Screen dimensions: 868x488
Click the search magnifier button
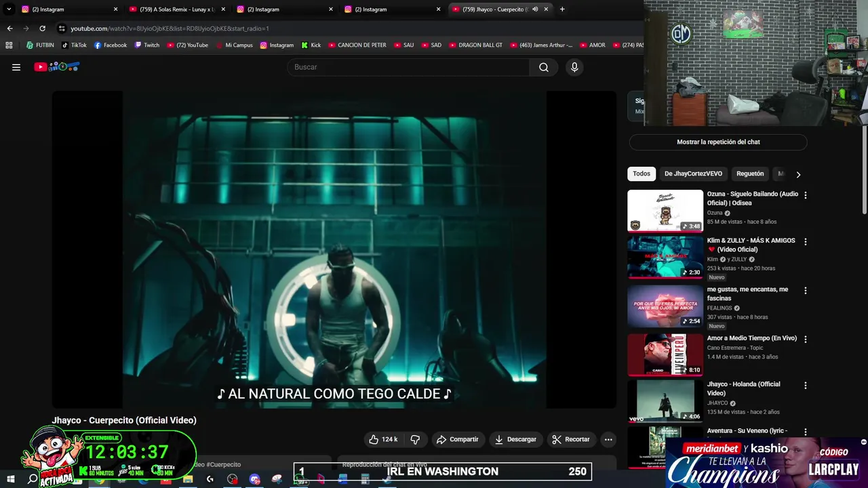pos(544,67)
